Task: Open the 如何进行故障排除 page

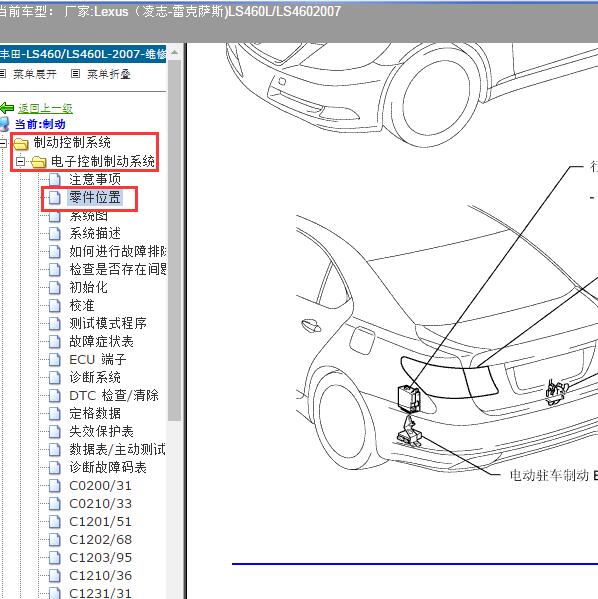Action: (118, 251)
